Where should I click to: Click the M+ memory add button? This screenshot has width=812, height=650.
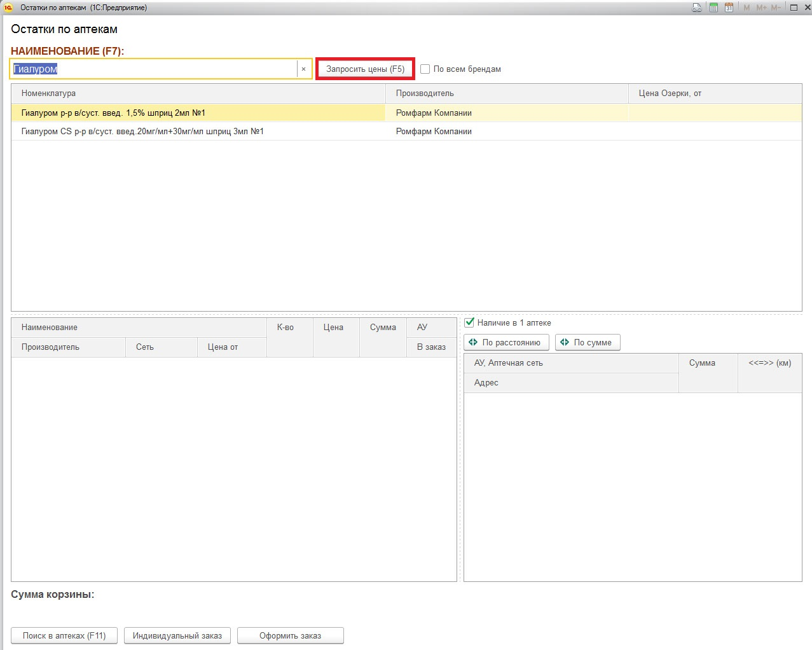761,8
